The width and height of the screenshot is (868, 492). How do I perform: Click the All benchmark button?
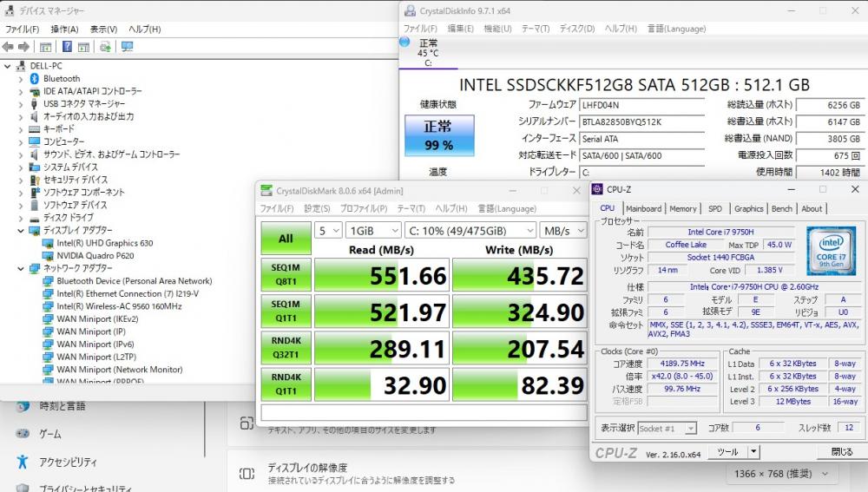pyautogui.click(x=285, y=237)
